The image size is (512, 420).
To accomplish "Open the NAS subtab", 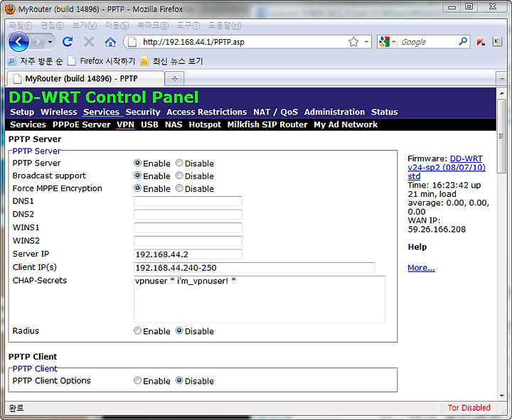I will click(174, 124).
